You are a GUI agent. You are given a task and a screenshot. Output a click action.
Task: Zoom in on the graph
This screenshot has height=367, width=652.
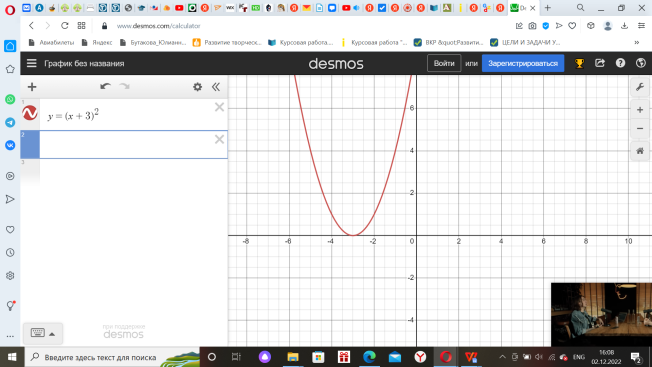point(640,110)
